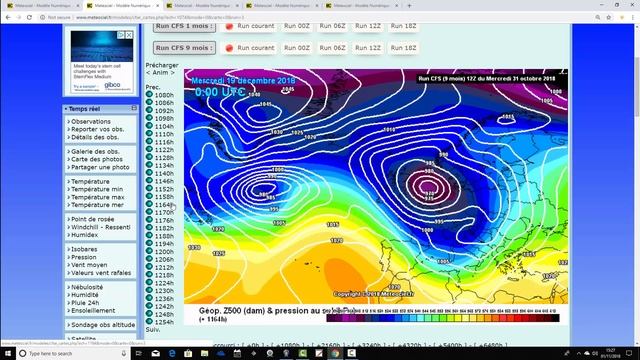Select the 1170h forecast hour text

tap(164, 212)
